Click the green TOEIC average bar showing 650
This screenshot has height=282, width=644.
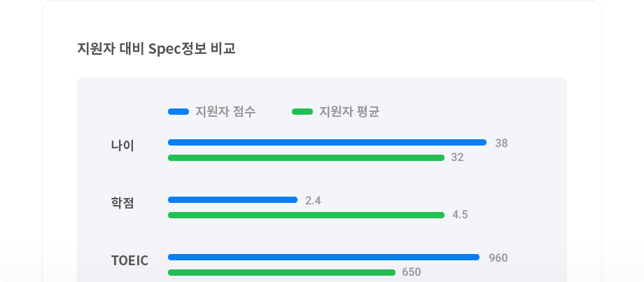[281, 273]
